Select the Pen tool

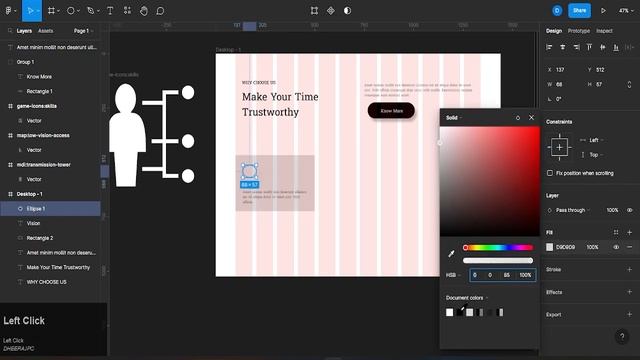[91, 11]
